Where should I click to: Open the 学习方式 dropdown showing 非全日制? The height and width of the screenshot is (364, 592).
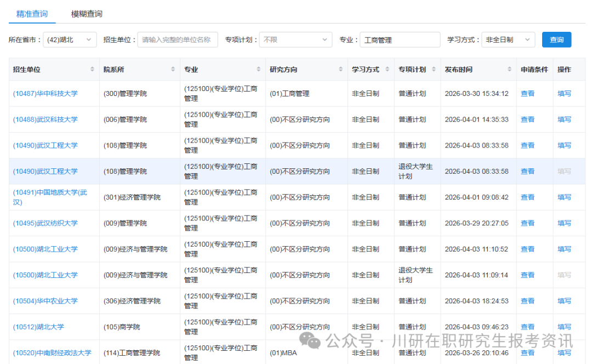pyautogui.click(x=508, y=39)
